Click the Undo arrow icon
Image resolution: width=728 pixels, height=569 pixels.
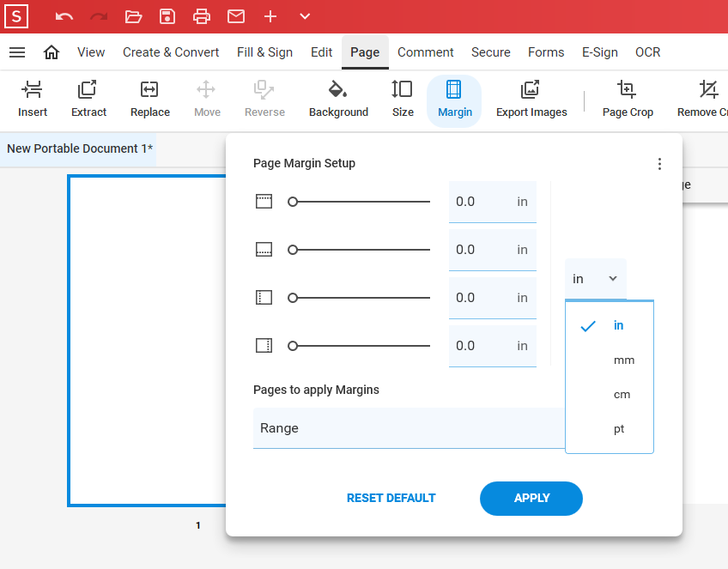coord(64,16)
